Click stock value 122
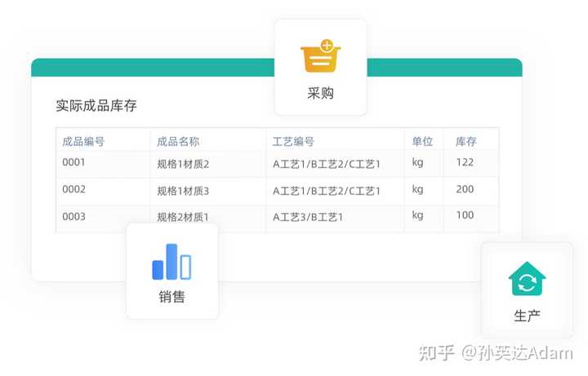This screenshot has height=376, width=588. [x=465, y=162]
